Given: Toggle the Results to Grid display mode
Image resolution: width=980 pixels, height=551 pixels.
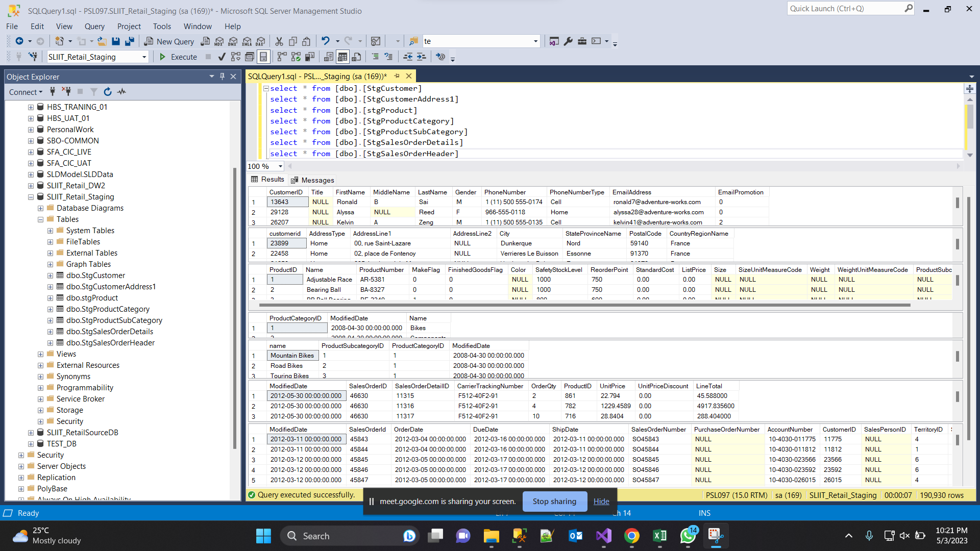Looking at the screenshot, I should 342,57.
